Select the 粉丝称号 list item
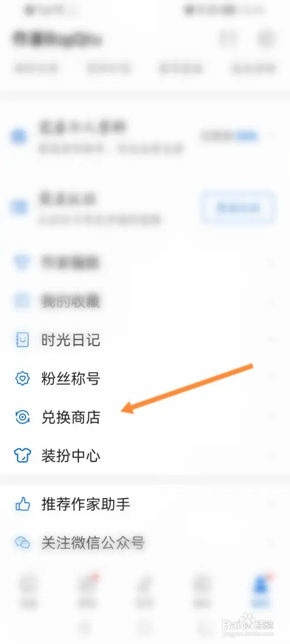Screen dimensions: 290x644 coord(145,379)
